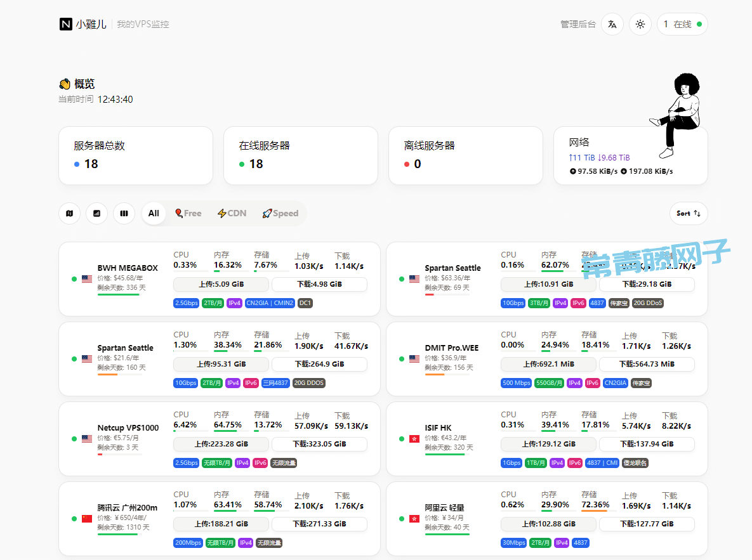Image resolution: width=752 pixels, height=560 pixels.
Task: Click the 550GB/月 tag
Action: point(549,383)
